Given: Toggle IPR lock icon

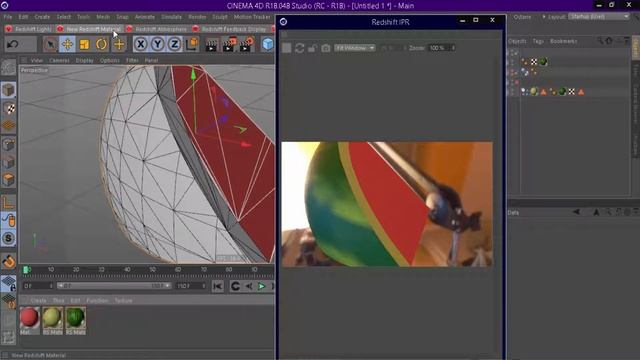Looking at the screenshot, I should 312,48.
